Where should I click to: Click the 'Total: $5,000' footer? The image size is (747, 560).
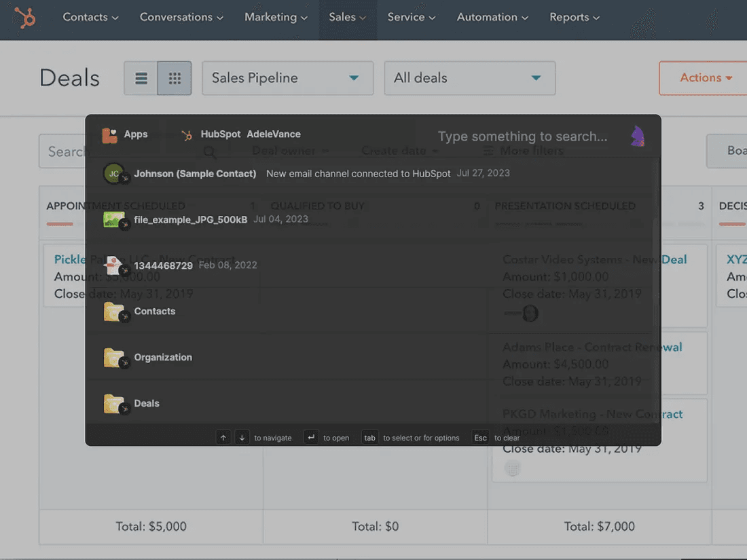(x=151, y=527)
